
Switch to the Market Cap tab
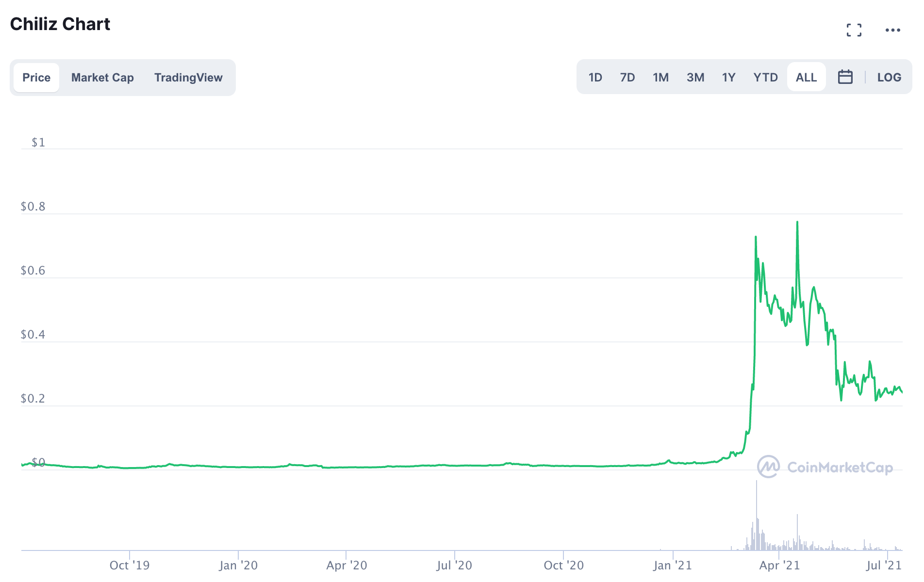(x=102, y=78)
